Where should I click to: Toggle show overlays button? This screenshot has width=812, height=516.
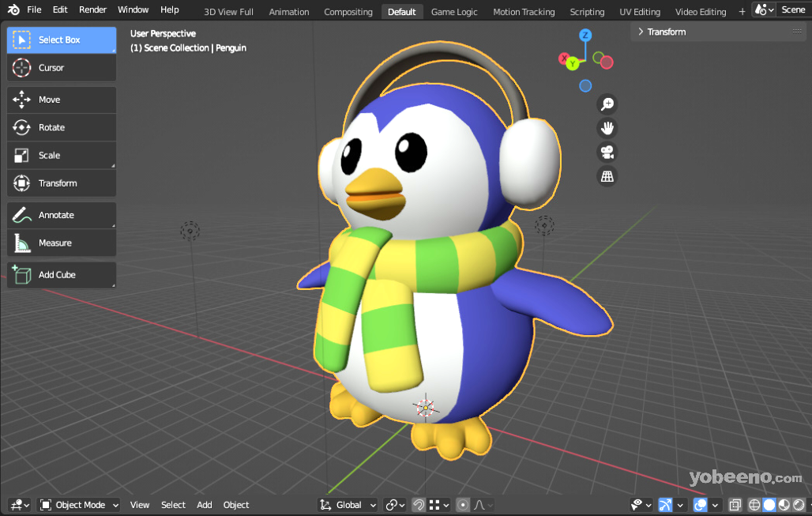[700, 505]
